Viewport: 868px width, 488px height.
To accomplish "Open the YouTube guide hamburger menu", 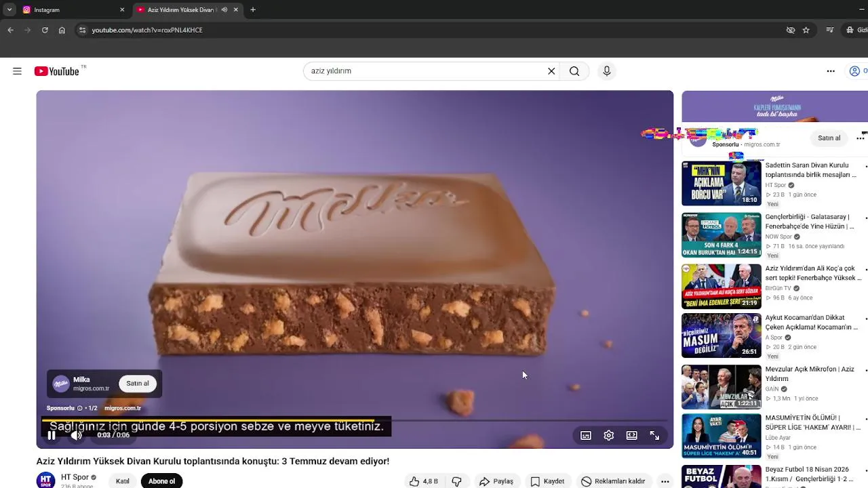I will tap(17, 71).
